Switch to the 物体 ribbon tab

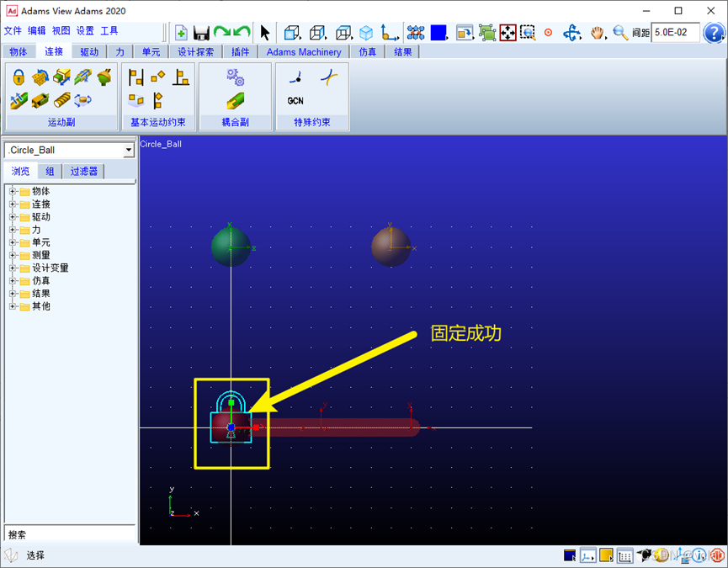click(x=19, y=52)
